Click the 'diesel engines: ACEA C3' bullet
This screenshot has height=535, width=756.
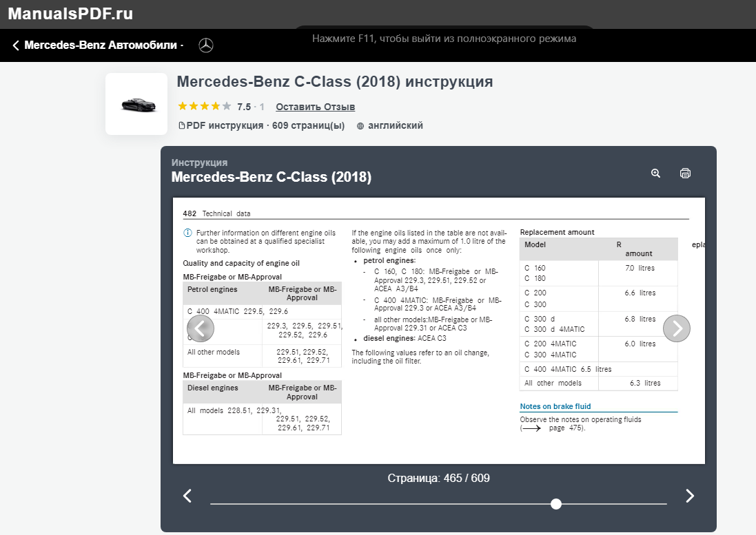(x=405, y=339)
